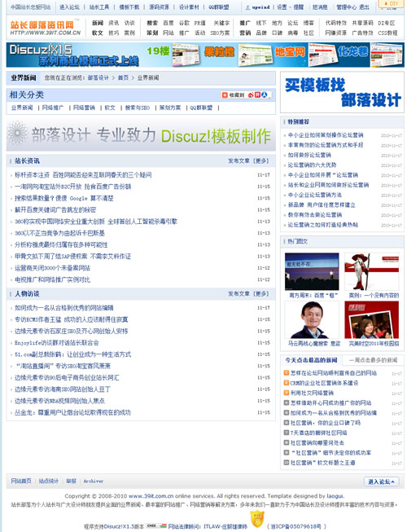Open article Enjoylife访谈群对话站长联合会

coord(57,343)
